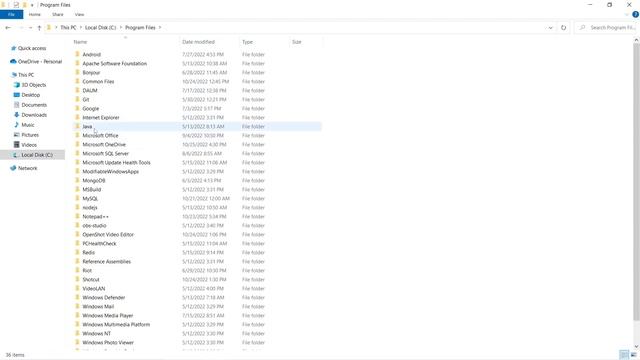Click Program Files breadcrumb in address bar
The height and width of the screenshot is (360, 640).
(x=140, y=28)
